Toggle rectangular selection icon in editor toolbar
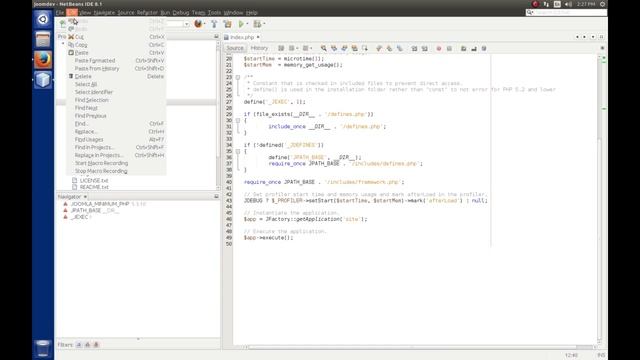Image resolution: width=640 pixels, height=360 pixels. pos(364,48)
